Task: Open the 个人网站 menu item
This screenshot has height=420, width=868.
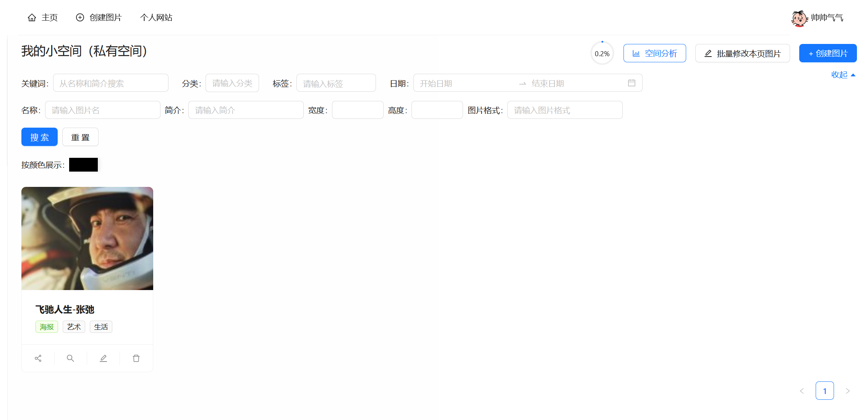Action: point(156,18)
